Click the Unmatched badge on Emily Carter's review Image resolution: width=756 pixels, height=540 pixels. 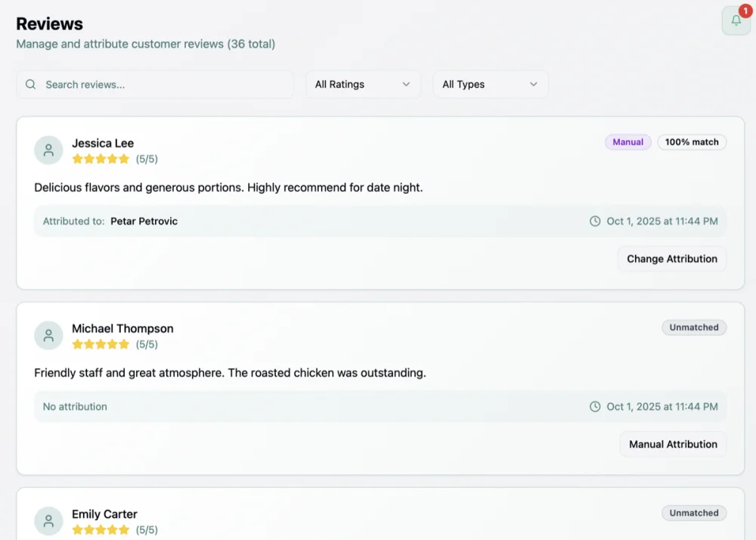(x=694, y=513)
